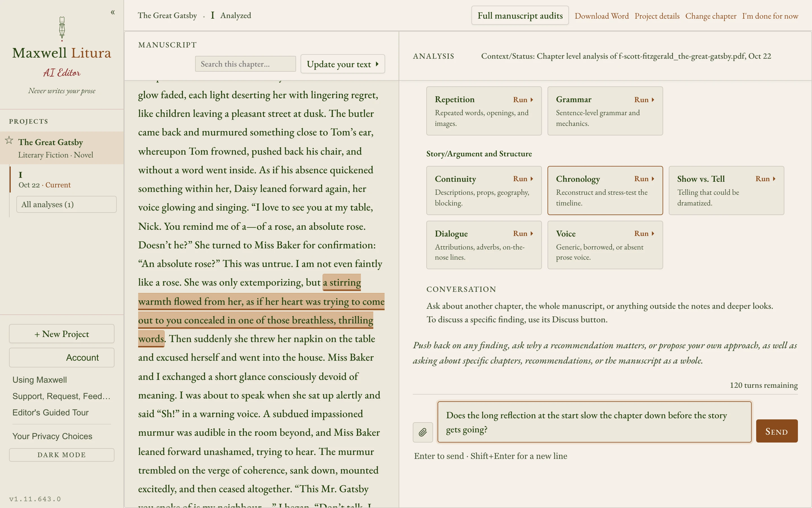This screenshot has height=508, width=812.
Task: Click the highlighted passage 'a stirring warmth flowed'
Action: tap(261, 301)
